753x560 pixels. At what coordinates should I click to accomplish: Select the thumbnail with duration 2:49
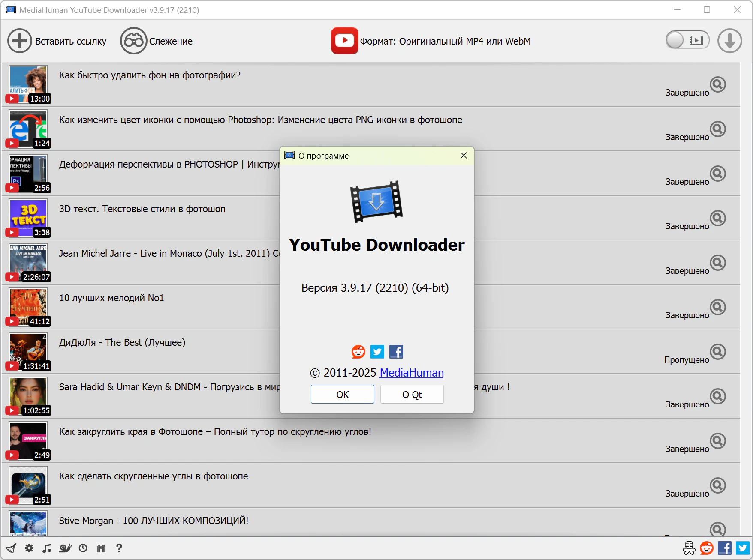(28, 441)
